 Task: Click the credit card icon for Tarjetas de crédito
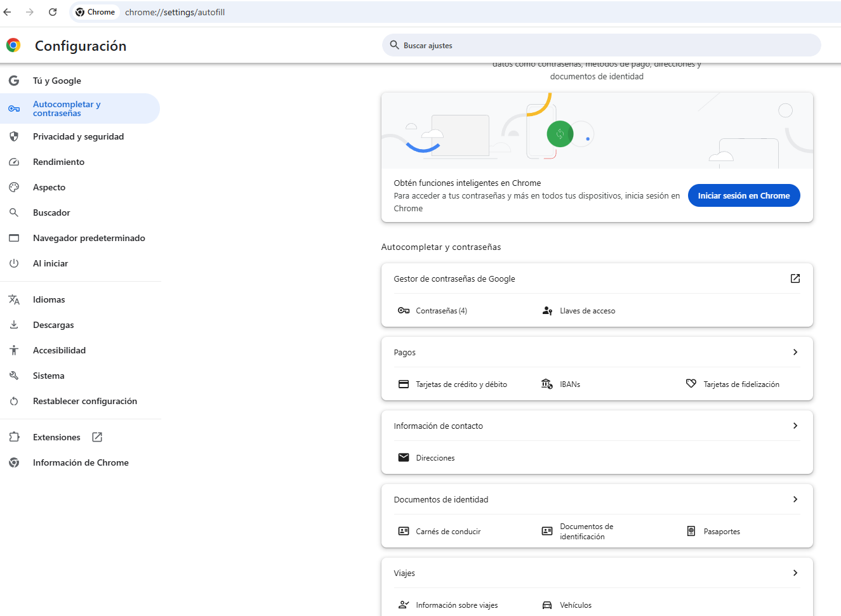click(404, 384)
